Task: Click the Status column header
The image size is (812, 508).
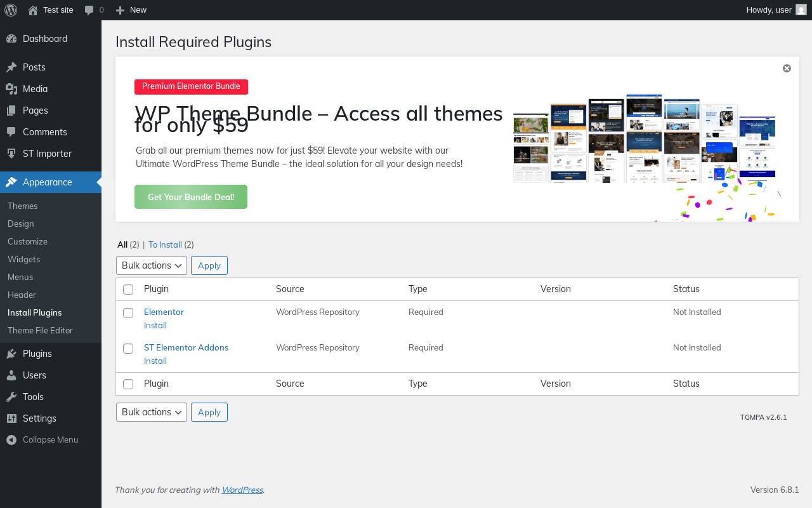Action: click(x=686, y=289)
